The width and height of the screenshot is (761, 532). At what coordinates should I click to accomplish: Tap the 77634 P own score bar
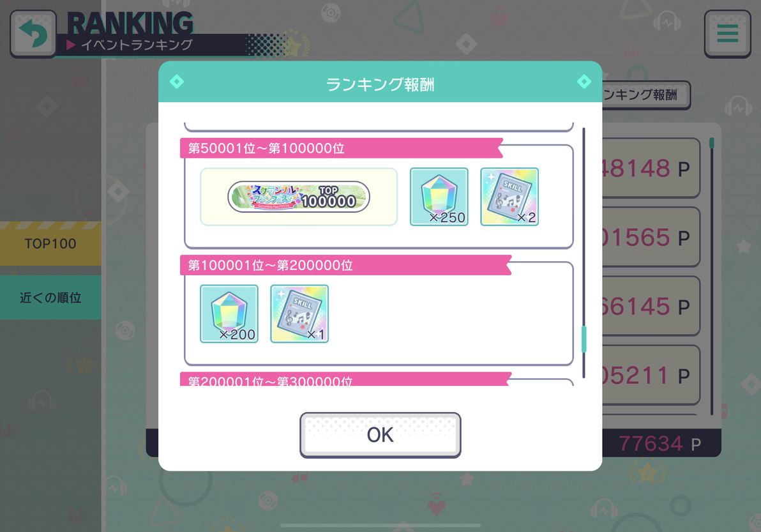click(x=662, y=443)
